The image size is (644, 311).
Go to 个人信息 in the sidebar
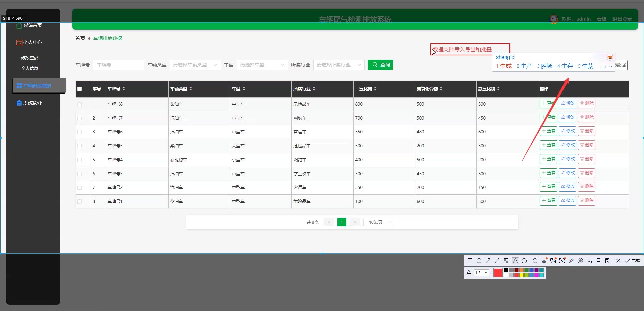click(30, 68)
